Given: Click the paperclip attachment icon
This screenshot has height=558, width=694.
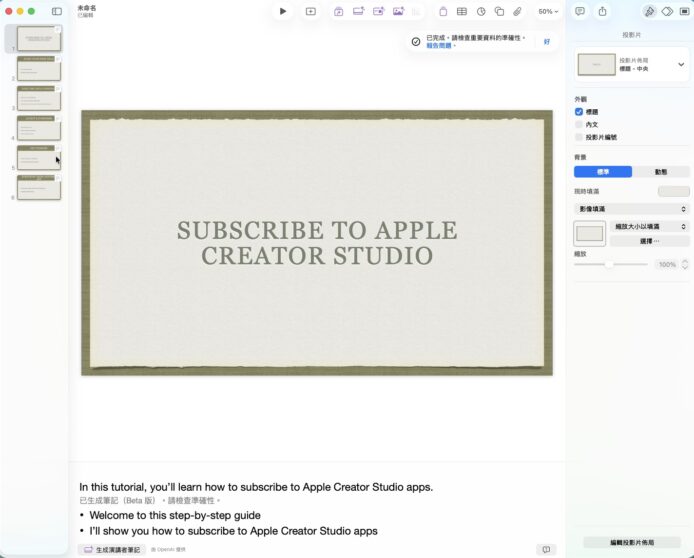Looking at the screenshot, I should [x=517, y=11].
